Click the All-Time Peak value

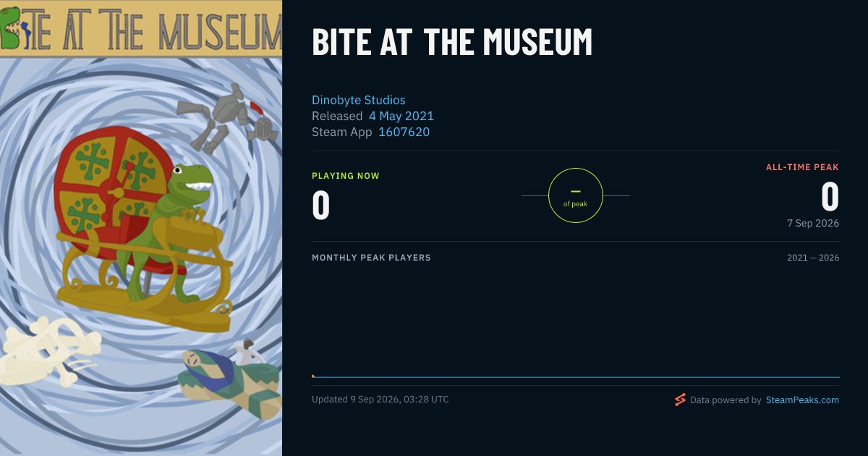[830, 197]
